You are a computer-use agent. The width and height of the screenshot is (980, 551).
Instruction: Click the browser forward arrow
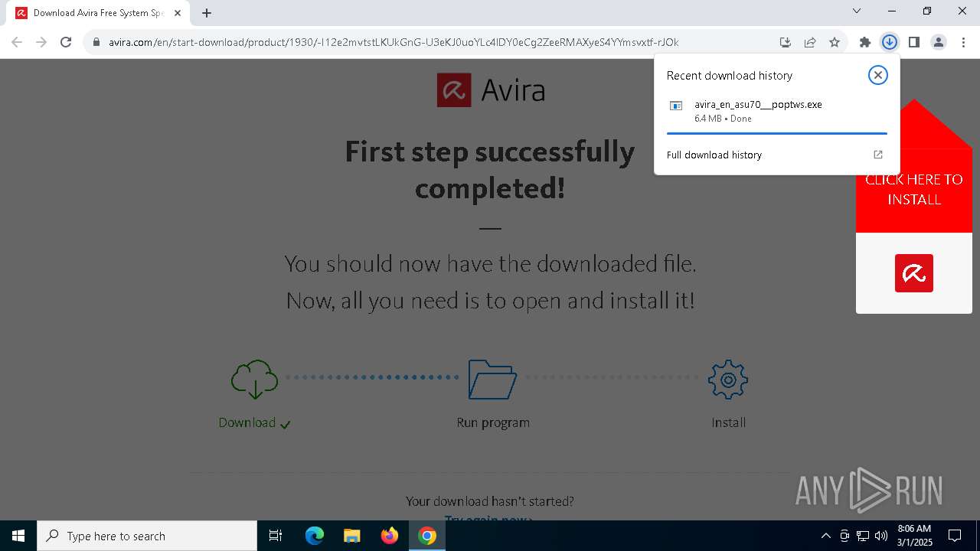[x=41, y=42]
